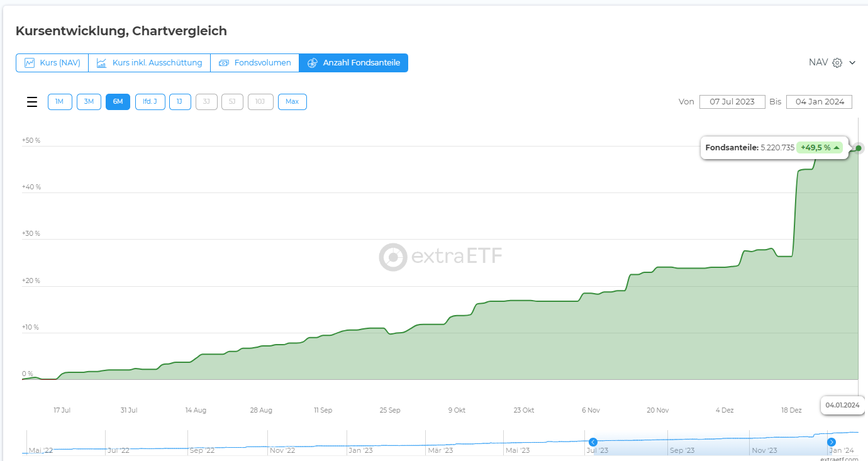The height and width of the screenshot is (461, 868).
Task: Click the NAV settings gear icon
Action: [837, 63]
